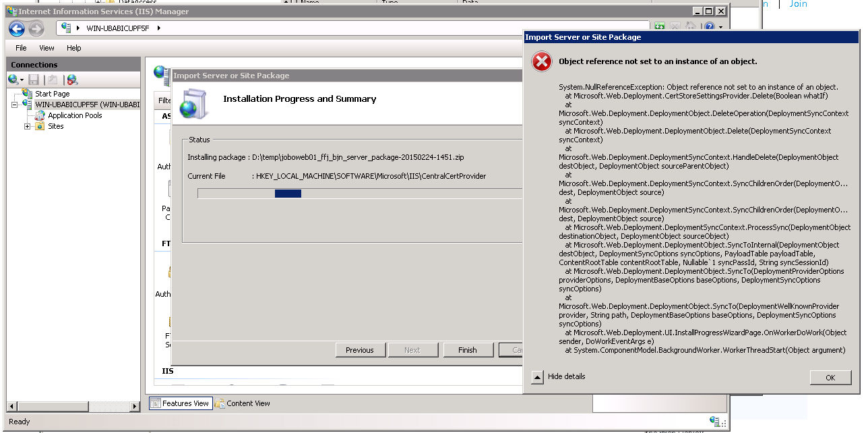Screen dimensions: 868x433
Task: Delete the selected connection using the red-X globe icon
Action: 71,80
